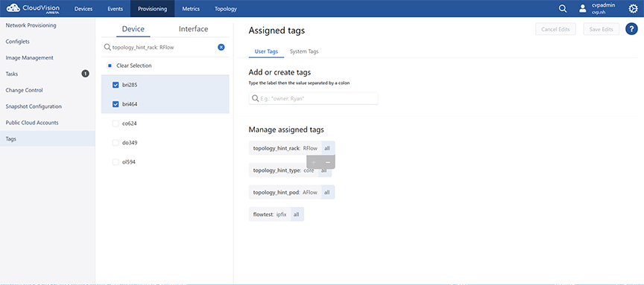Viewport: 644px width, 285px height.
Task: Click the plus button on tag popup
Action: pos(314,162)
